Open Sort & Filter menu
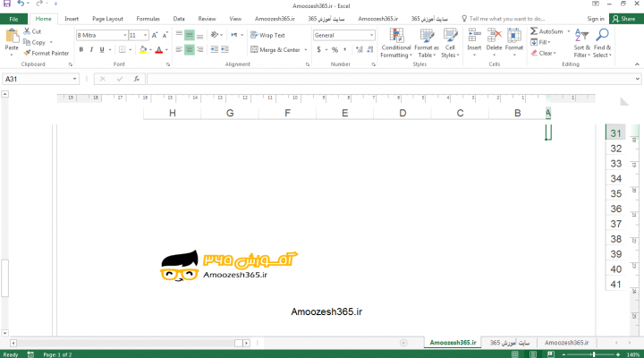The width and height of the screenshot is (644, 358). click(581, 43)
